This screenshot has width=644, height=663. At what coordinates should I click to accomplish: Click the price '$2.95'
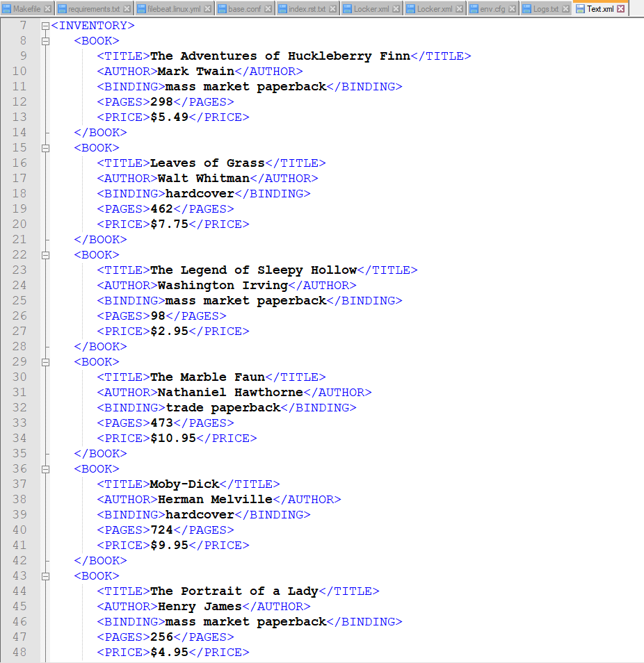pos(169,331)
